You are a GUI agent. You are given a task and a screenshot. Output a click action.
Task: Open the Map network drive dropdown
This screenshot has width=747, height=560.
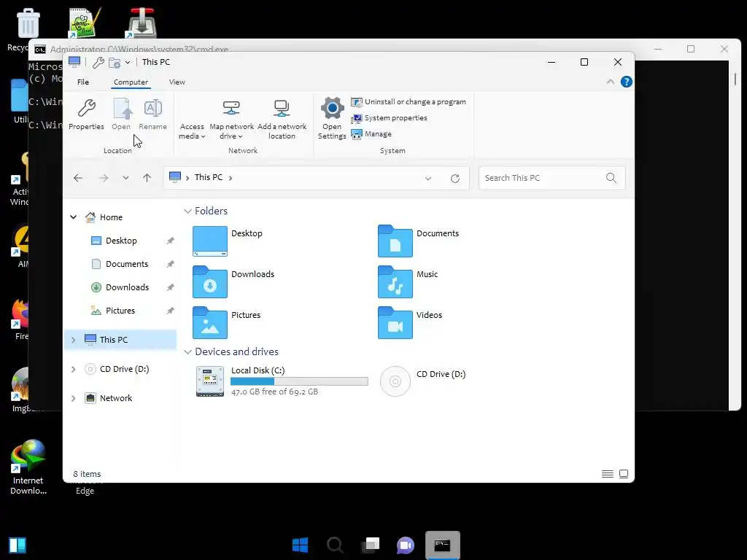coord(231,119)
